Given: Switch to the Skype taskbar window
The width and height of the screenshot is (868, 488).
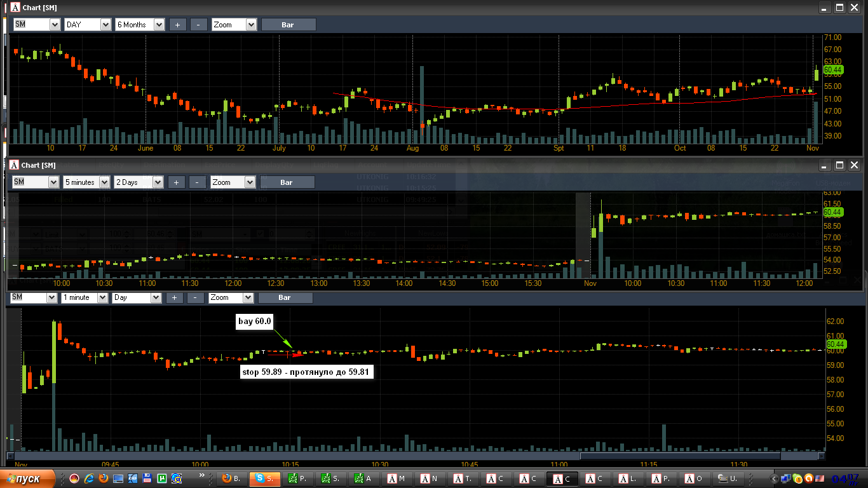Looking at the screenshot, I should [264, 478].
